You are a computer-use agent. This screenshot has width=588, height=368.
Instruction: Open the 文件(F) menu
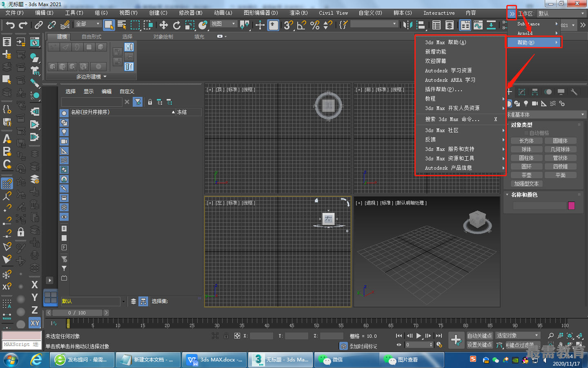pyautogui.click(x=14, y=13)
